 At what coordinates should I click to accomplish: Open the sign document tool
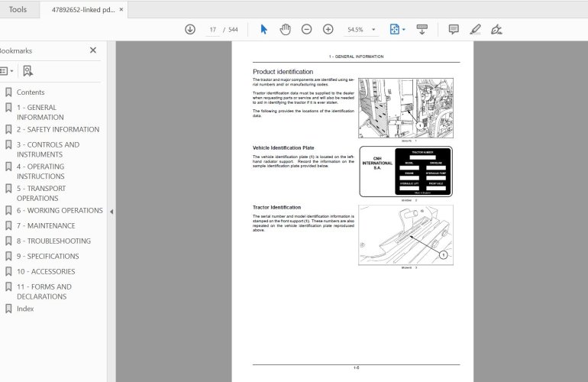[x=496, y=29]
